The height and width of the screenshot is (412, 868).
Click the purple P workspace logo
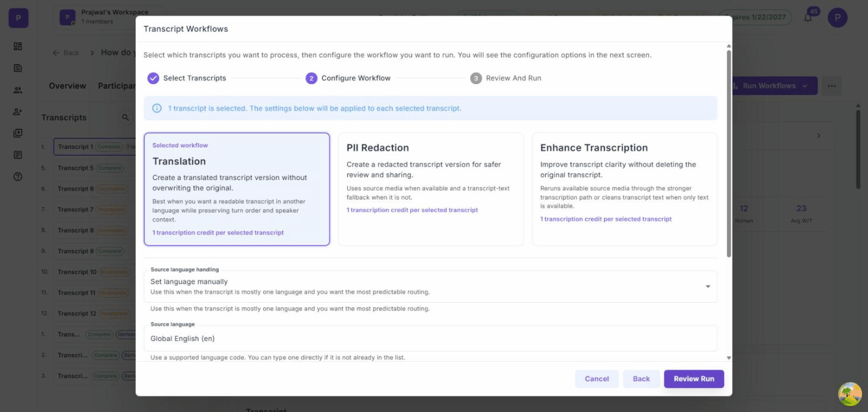18,18
